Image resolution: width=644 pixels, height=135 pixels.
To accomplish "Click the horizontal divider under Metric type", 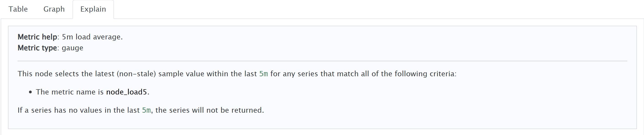I will coord(322,61).
